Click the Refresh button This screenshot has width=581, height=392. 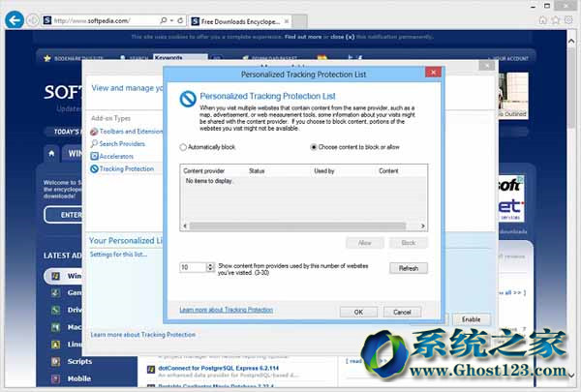[409, 268]
